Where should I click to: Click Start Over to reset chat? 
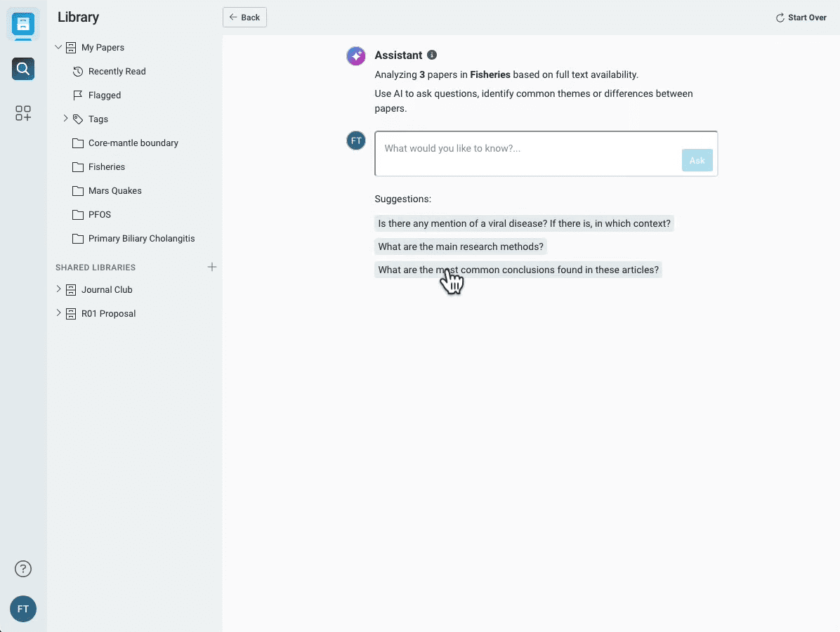[x=801, y=18]
